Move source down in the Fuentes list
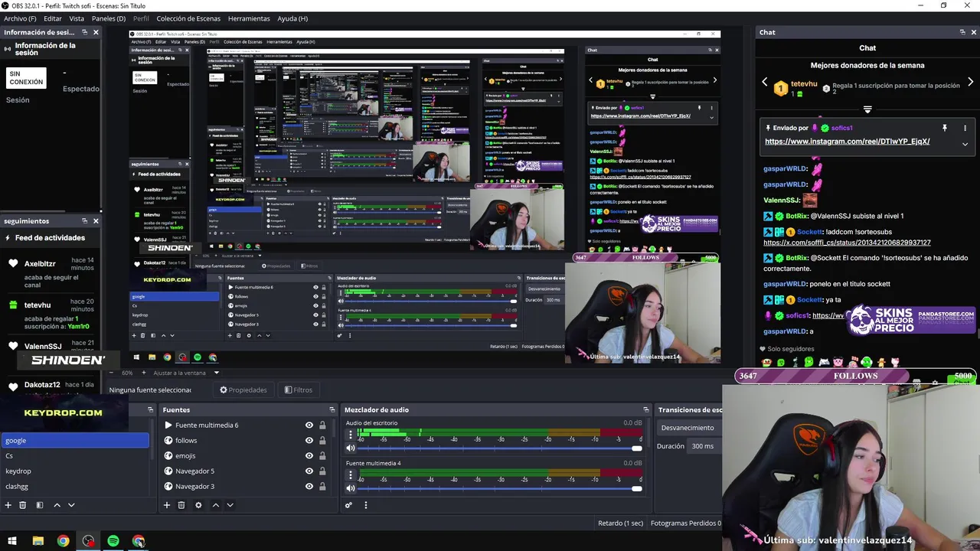Screen dimensions: 980x551 [x=230, y=505]
